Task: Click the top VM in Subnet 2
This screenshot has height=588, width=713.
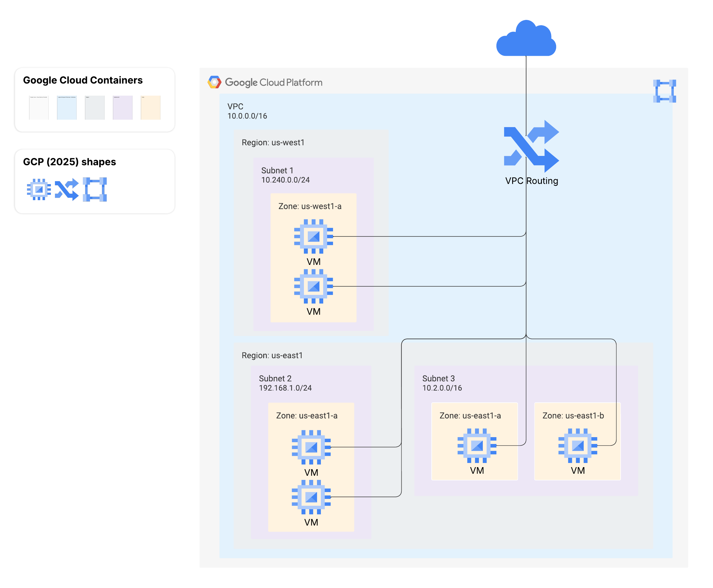Action: 311,447
